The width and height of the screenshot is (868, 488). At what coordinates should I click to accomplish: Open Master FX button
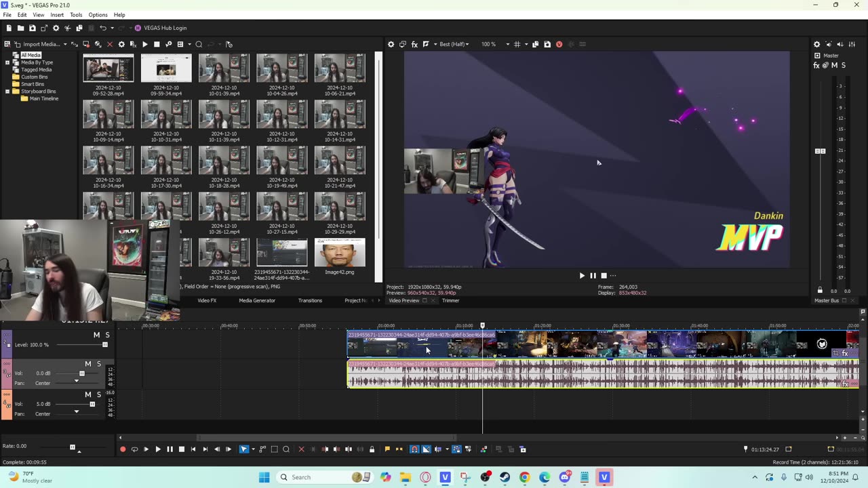click(x=816, y=65)
